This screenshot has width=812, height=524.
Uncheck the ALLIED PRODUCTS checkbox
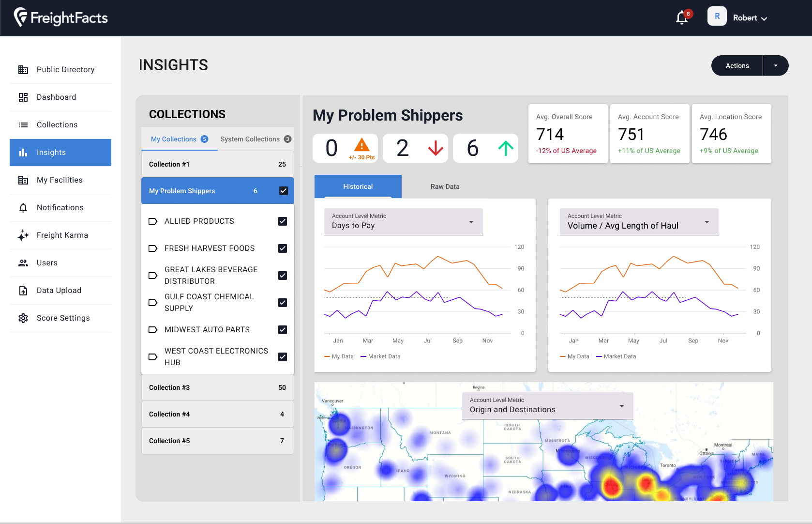[x=283, y=221]
